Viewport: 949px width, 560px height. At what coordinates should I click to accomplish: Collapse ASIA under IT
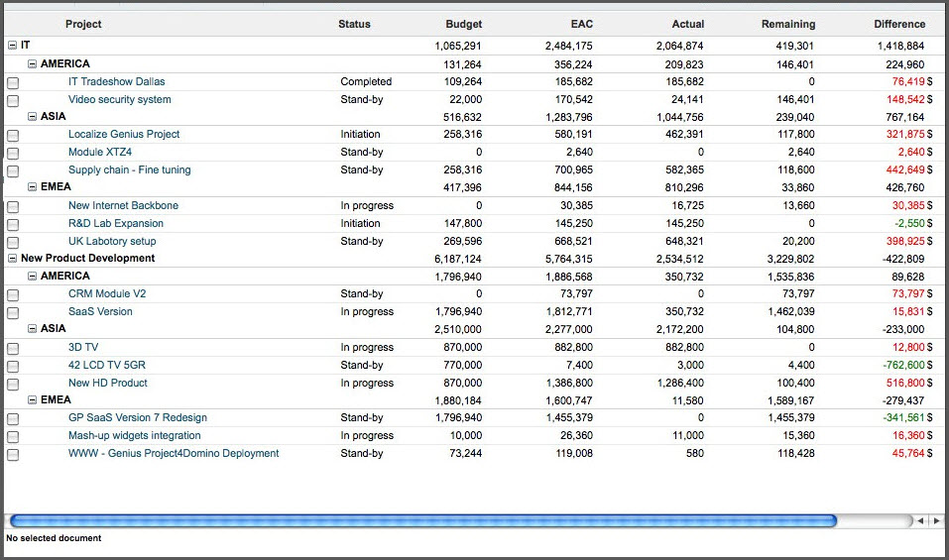coord(32,116)
